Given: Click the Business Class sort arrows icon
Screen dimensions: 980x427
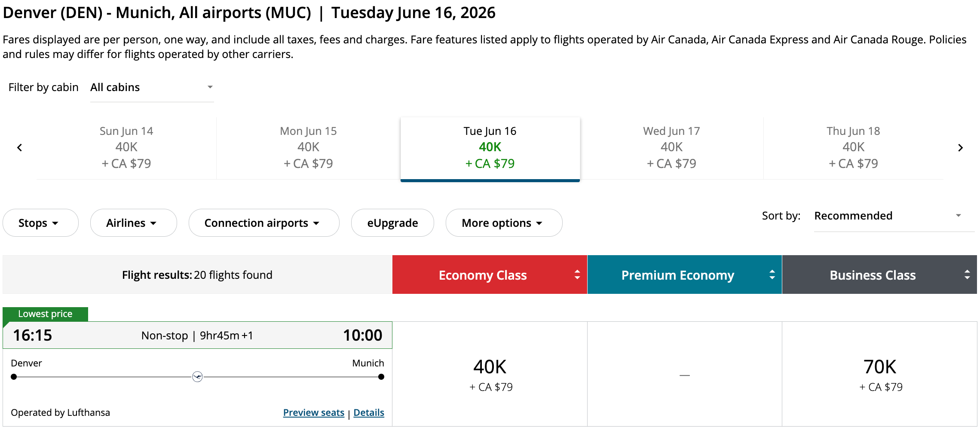Looking at the screenshot, I should tap(967, 275).
